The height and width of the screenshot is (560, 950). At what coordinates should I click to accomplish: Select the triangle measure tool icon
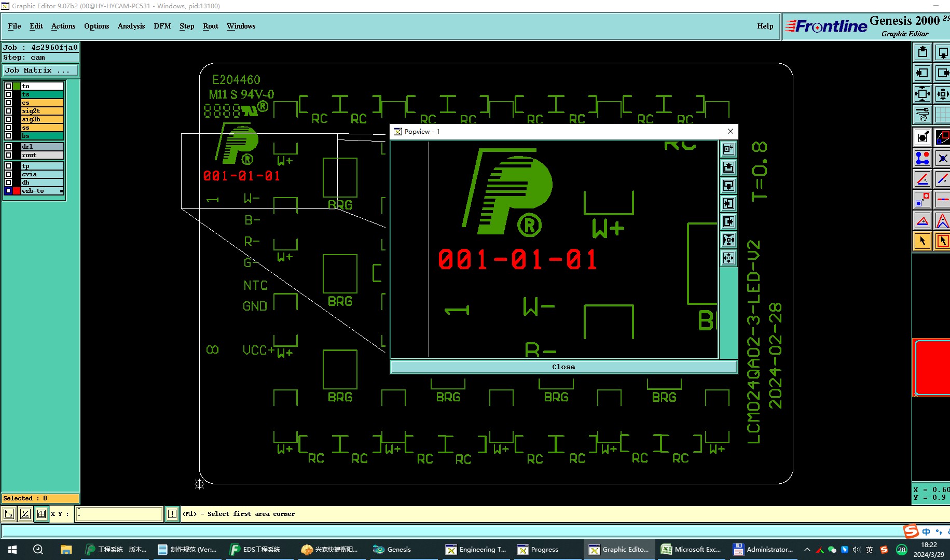(x=923, y=220)
